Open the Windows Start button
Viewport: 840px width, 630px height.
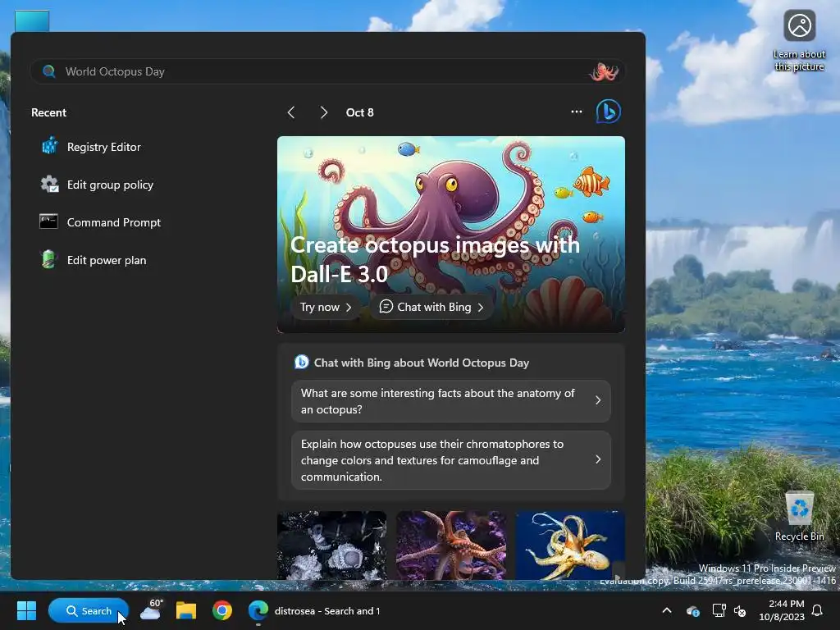coord(26,610)
